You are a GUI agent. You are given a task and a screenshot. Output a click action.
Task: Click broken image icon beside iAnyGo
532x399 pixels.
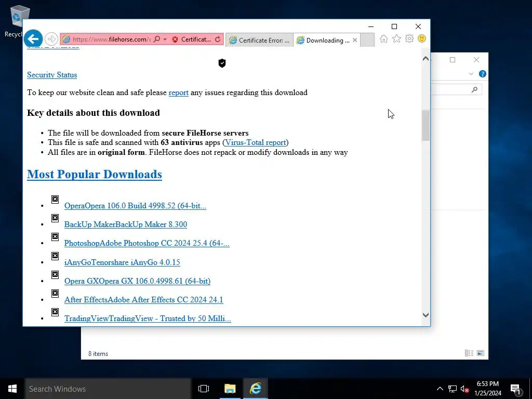[x=55, y=256]
